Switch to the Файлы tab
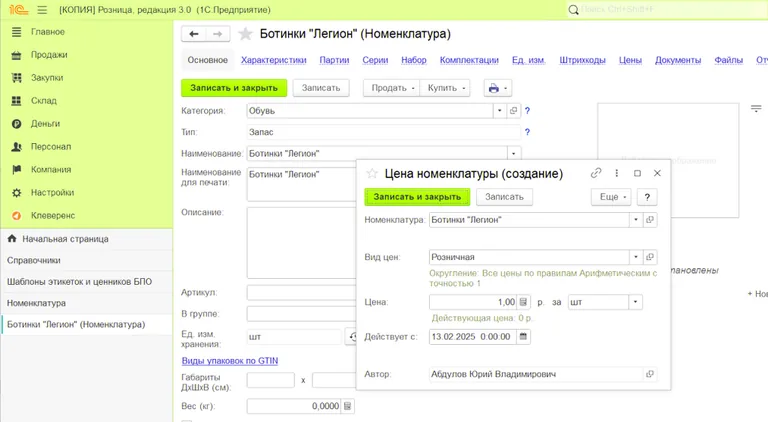Image resolution: width=768 pixels, height=422 pixels. 728,60
